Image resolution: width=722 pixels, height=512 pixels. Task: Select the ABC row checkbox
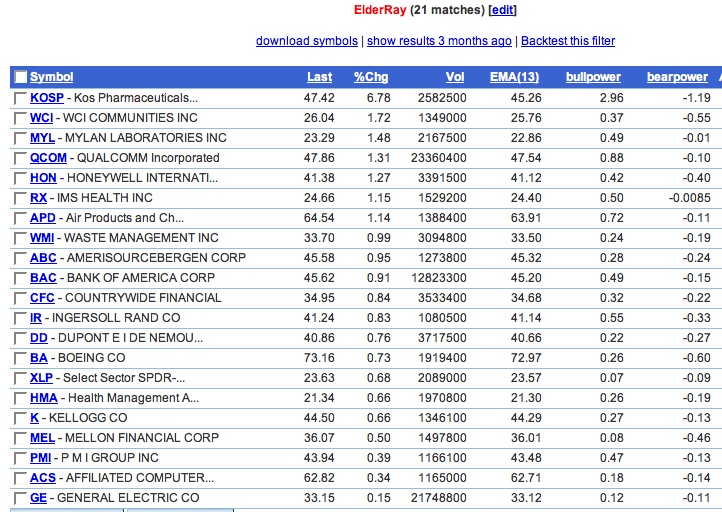click(20, 258)
